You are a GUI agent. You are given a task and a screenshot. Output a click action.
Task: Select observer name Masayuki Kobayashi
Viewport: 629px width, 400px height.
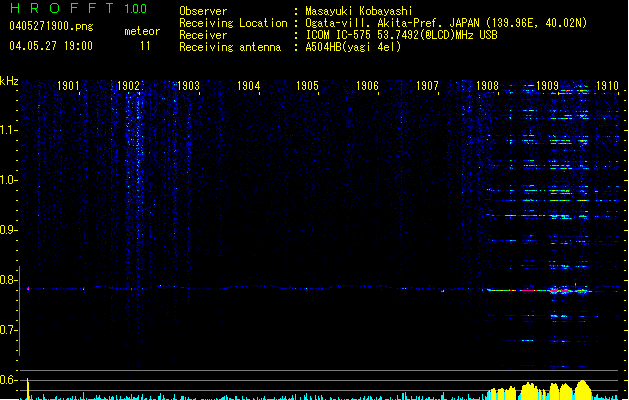(x=359, y=11)
